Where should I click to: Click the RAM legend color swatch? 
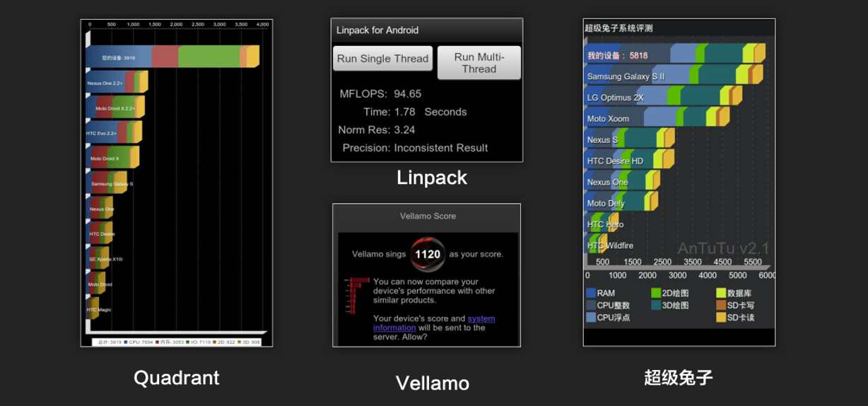(591, 293)
